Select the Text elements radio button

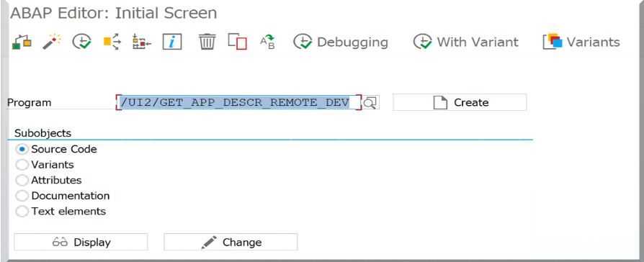(x=22, y=212)
